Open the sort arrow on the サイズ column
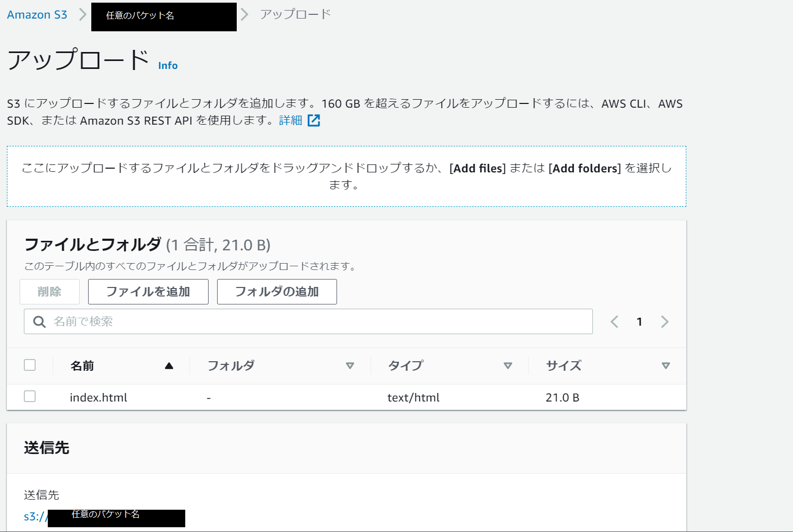This screenshot has height=532, width=793. click(666, 365)
